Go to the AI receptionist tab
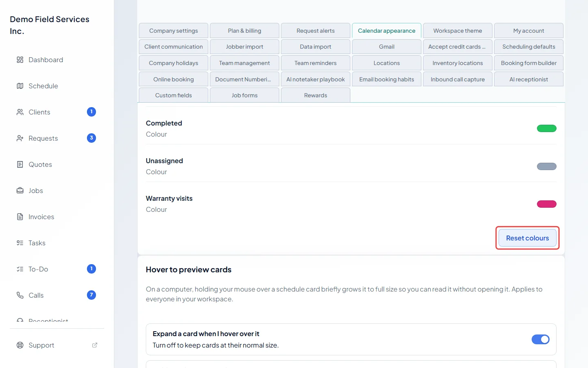The image size is (588, 368). [529, 79]
